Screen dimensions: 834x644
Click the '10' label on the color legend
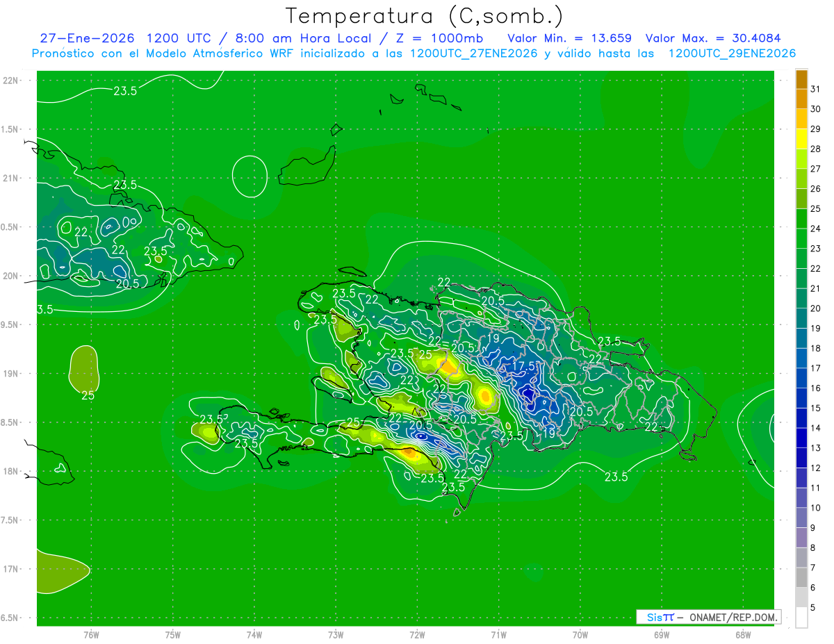pyautogui.click(x=815, y=509)
